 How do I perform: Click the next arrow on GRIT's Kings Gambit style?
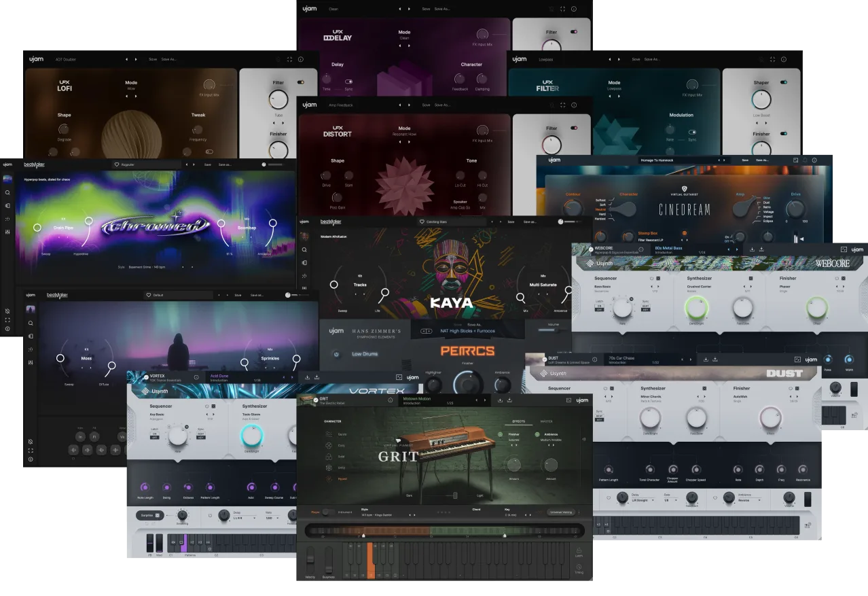[414, 515]
